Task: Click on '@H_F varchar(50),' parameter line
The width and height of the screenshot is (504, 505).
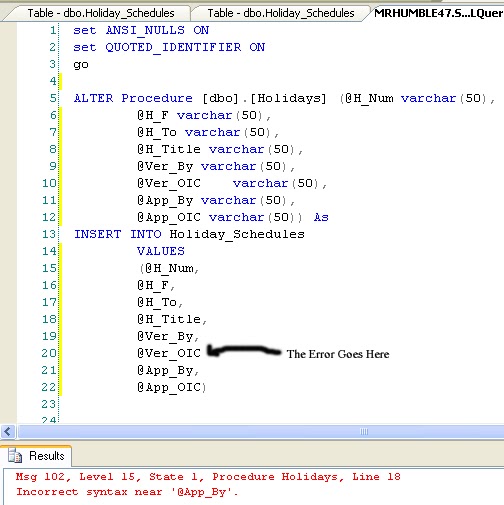Action: [204, 115]
